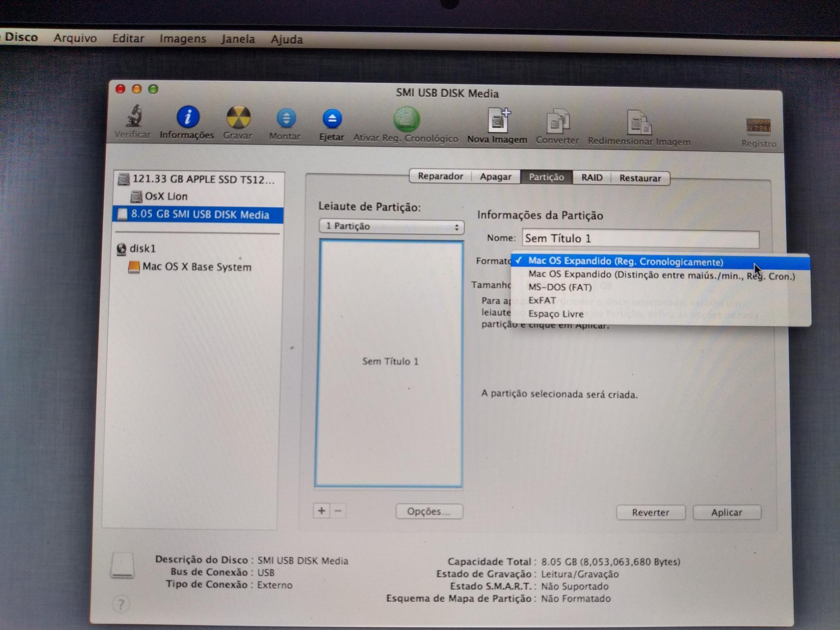The width and height of the screenshot is (840, 630).
Task: Open the Disco application menu
Action: point(21,37)
